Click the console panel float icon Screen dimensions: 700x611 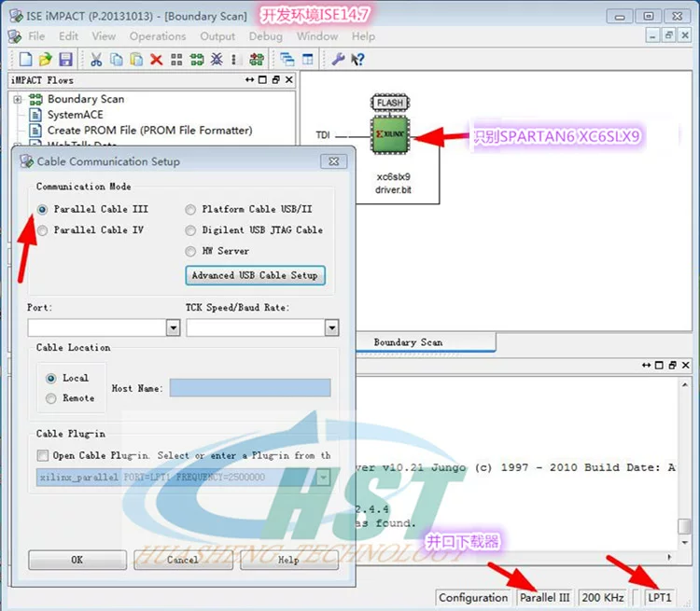672,365
